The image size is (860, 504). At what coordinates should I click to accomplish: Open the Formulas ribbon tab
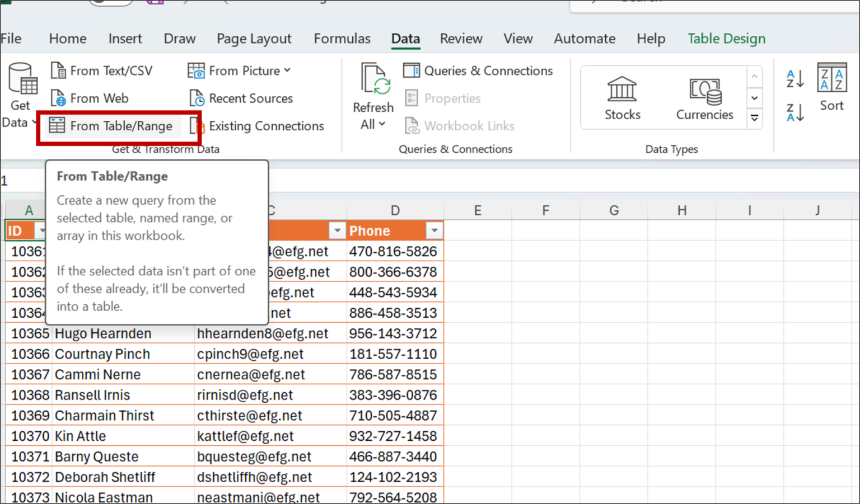click(342, 39)
